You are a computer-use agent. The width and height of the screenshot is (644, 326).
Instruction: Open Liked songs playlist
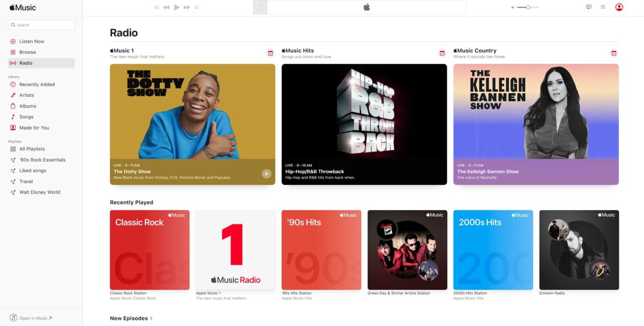(41, 170)
